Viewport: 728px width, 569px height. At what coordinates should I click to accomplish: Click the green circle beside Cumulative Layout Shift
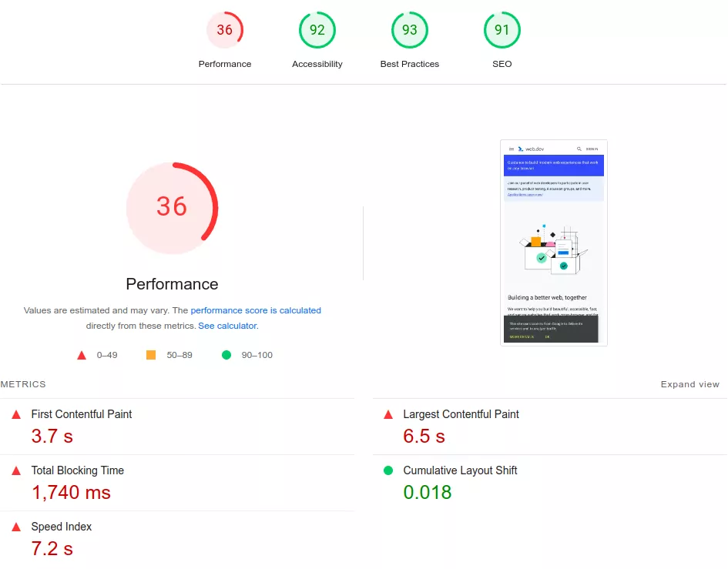[388, 470]
